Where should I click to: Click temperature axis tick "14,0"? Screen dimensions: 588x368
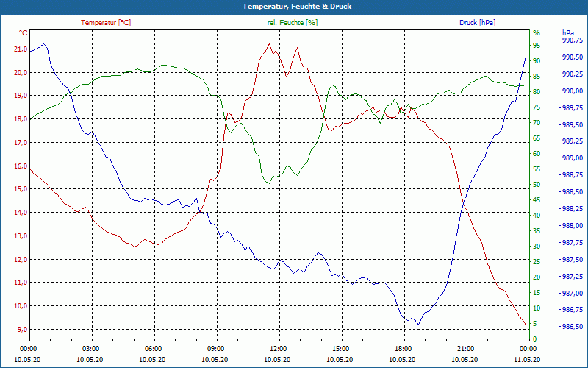coord(21,213)
